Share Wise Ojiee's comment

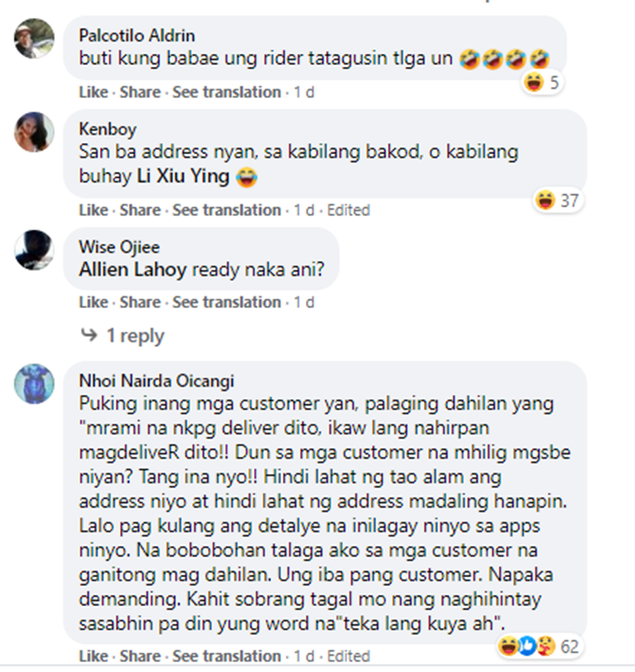tap(141, 302)
